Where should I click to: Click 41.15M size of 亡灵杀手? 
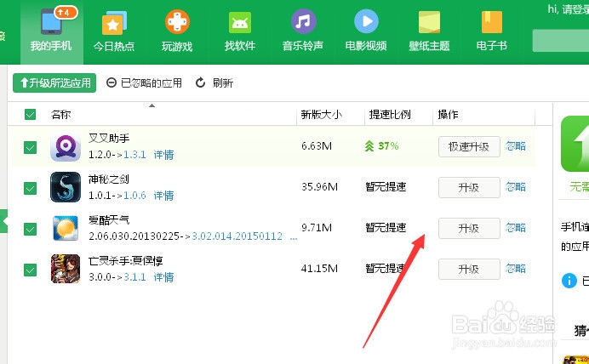click(319, 268)
